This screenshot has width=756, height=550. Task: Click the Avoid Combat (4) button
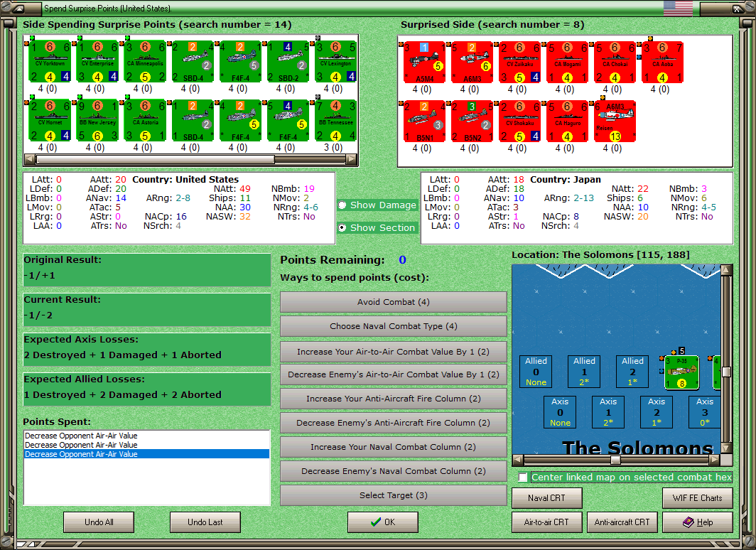[394, 302]
